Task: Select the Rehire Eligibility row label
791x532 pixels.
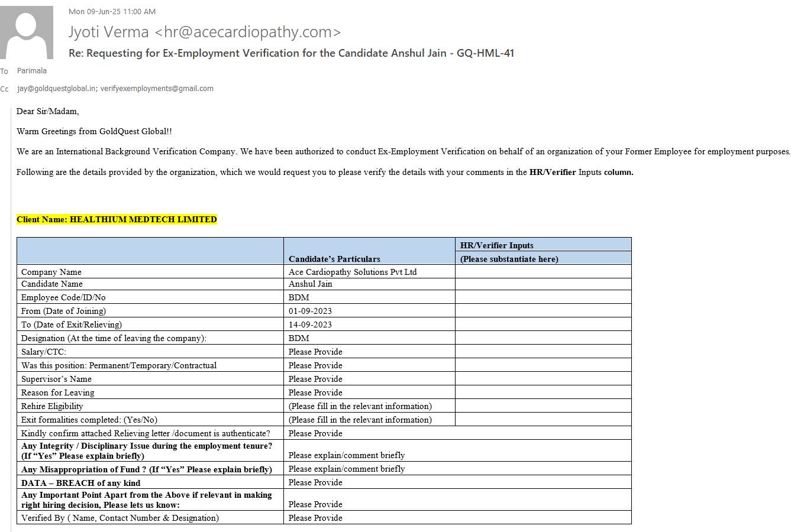Action: point(52,406)
